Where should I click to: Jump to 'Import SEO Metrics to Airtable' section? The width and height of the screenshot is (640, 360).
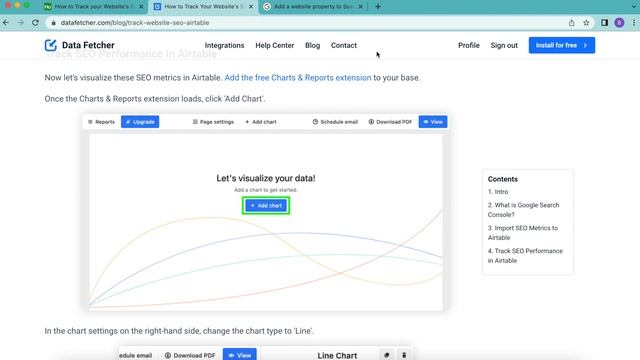tap(523, 233)
